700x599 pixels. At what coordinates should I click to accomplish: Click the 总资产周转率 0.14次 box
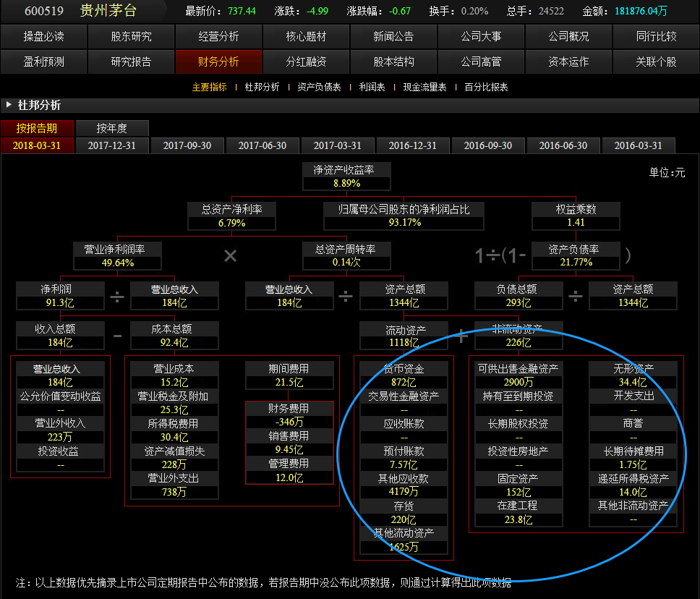[347, 256]
